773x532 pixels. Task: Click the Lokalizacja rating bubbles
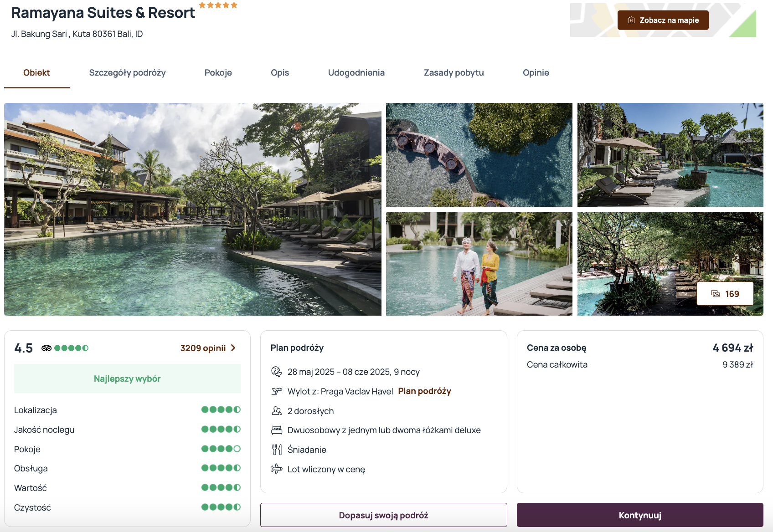[221, 409]
